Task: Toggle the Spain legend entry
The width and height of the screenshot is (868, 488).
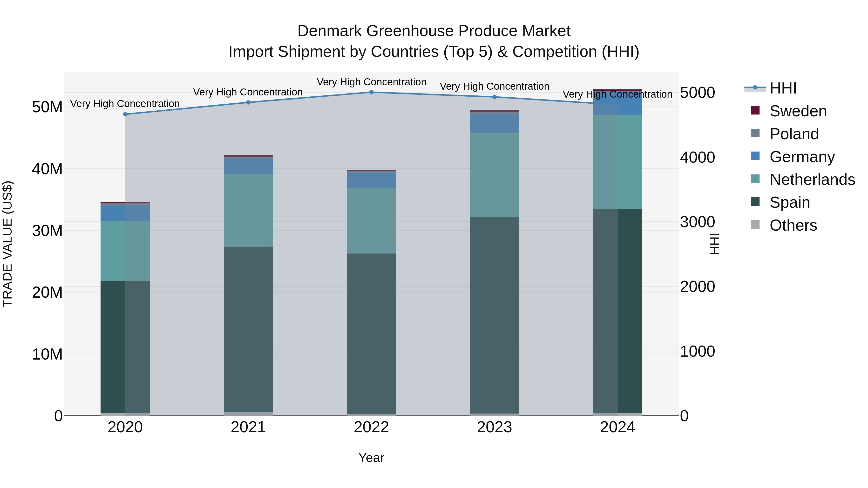Action: (780, 202)
